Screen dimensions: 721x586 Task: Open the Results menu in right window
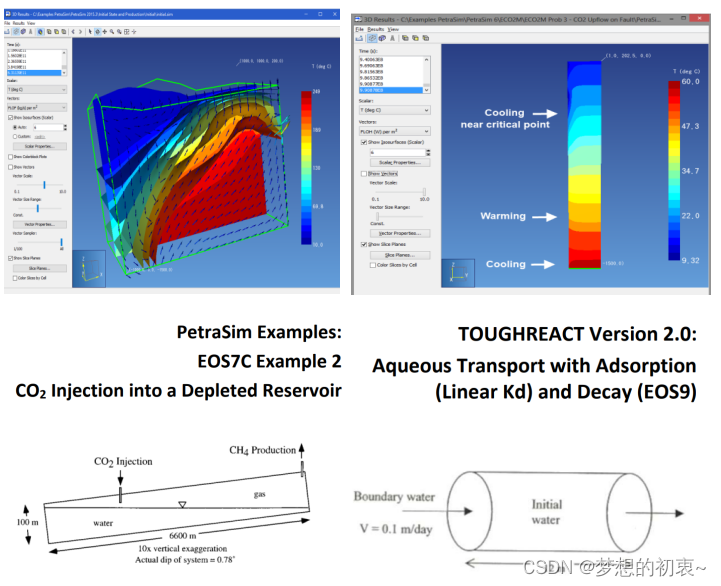tap(376, 29)
